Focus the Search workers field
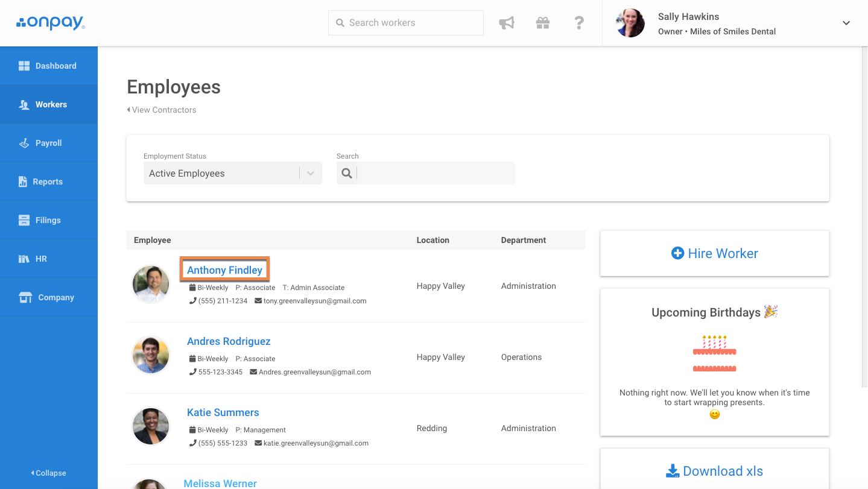The image size is (868, 489). click(406, 23)
